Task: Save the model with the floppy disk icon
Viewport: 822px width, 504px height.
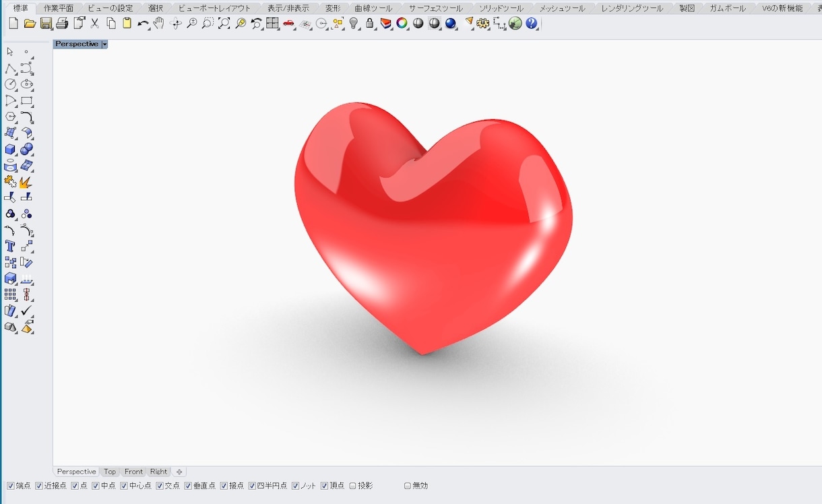Action: click(x=46, y=24)
